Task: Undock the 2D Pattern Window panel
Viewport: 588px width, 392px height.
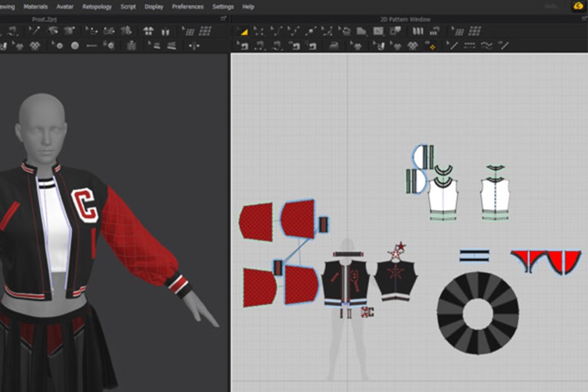Action: pyautogui.click(x=583, y=19)
